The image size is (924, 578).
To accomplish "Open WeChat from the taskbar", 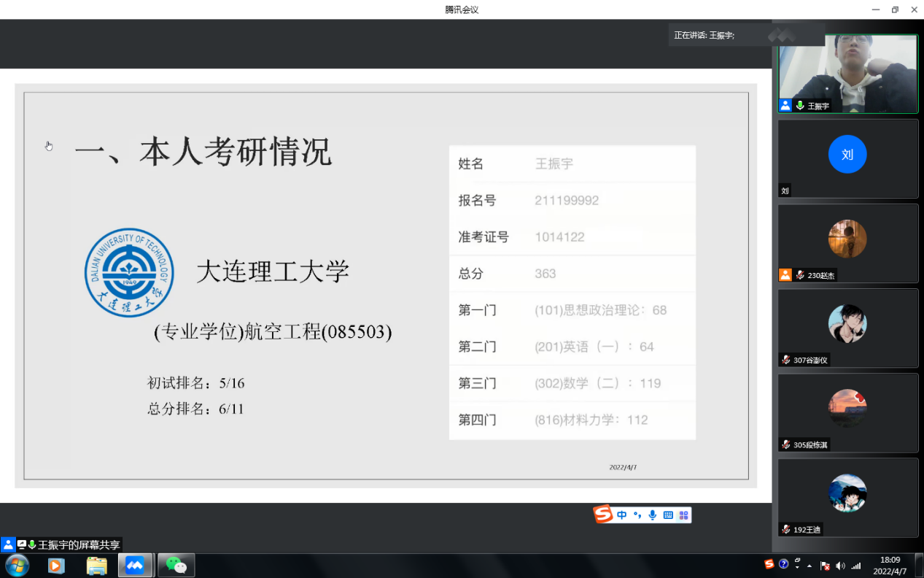I will click(176, 566).
